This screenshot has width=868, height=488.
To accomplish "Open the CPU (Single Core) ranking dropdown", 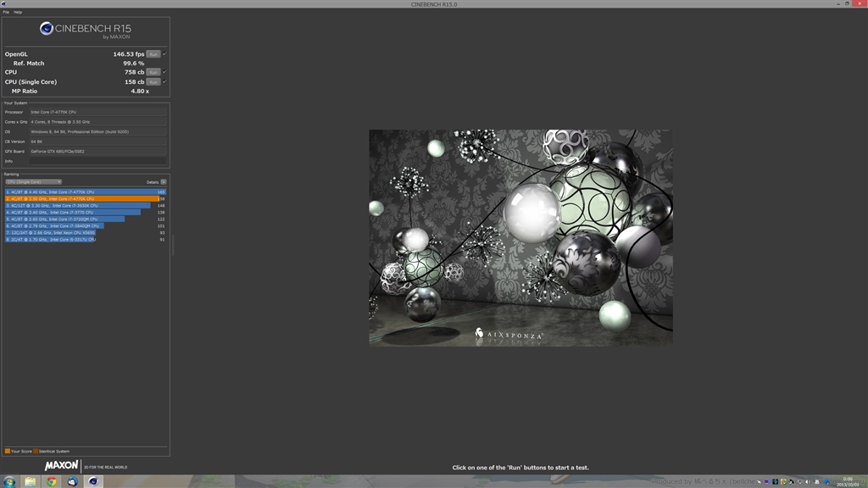I will [33, 181].
